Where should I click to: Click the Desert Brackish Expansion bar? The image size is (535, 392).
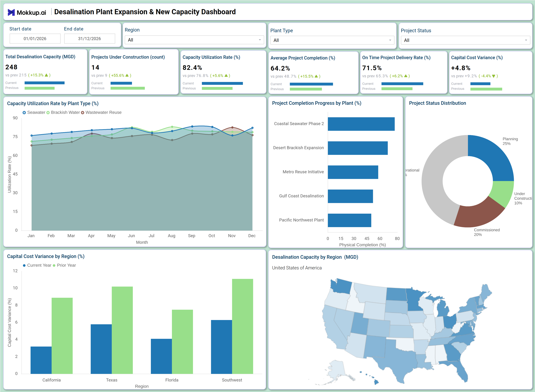pos(358,148)
